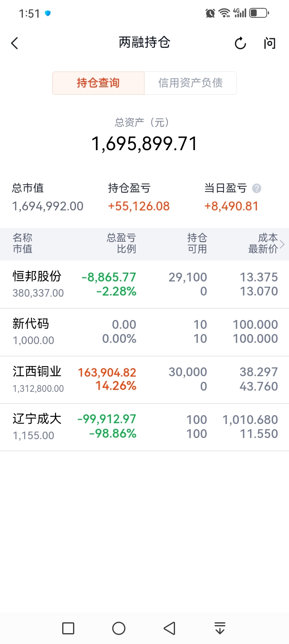The width and height of the screenshot is (289, 644).
Task: Select the 江西铜业 position
Action: point(144,379)
